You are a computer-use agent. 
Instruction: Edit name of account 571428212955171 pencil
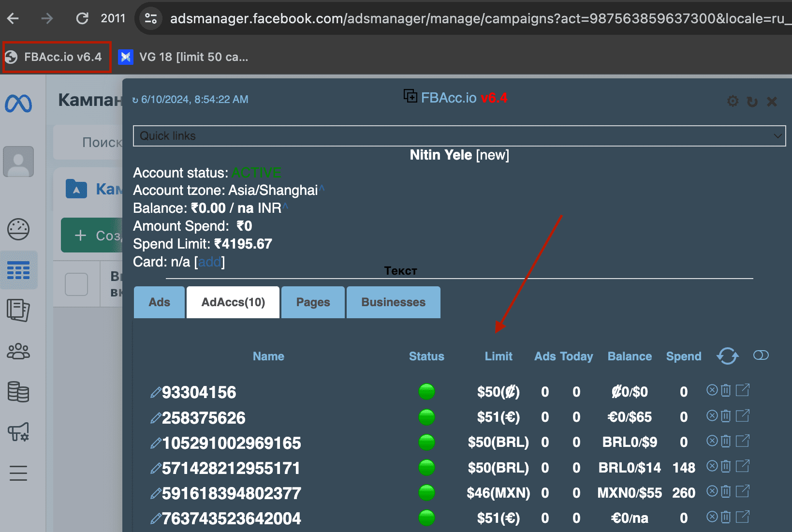click(156, 468)
